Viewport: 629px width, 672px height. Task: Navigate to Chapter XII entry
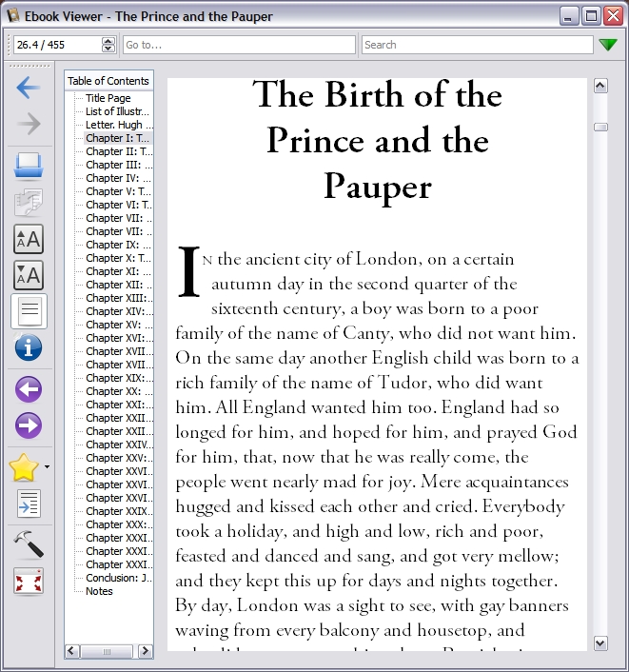click(x=119, y=285)
